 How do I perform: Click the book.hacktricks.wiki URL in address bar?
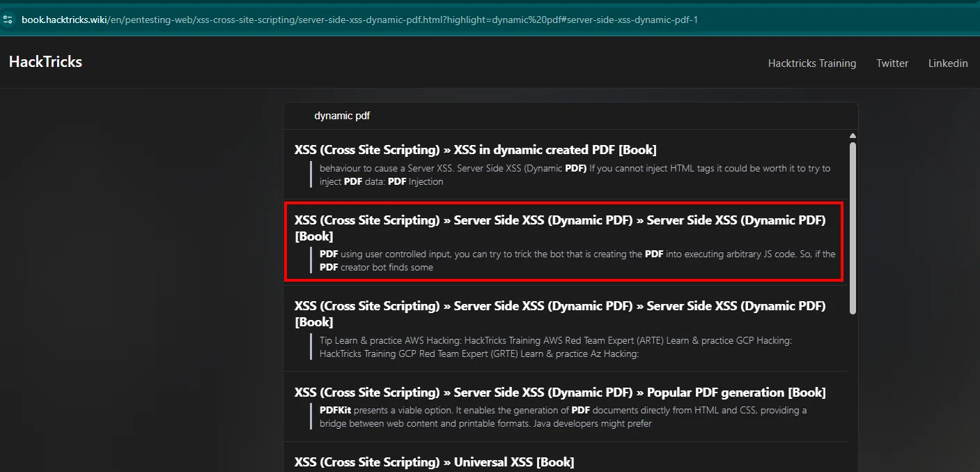pyautogui.click(x=359, y=20)
